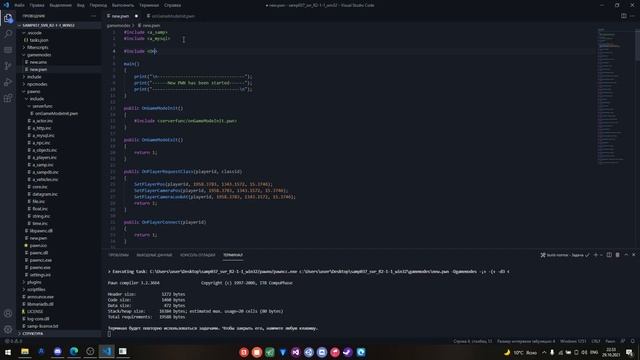This screenshot has height=360, width=640.
Task: Open the Search view in activity bar
Action: pos(8,34)
